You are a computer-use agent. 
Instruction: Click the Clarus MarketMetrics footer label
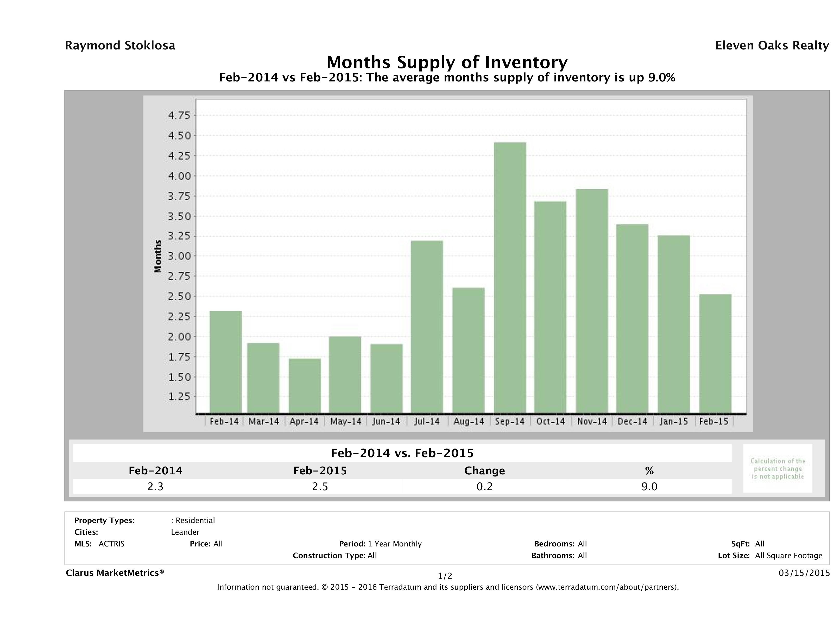coord(115,573)
